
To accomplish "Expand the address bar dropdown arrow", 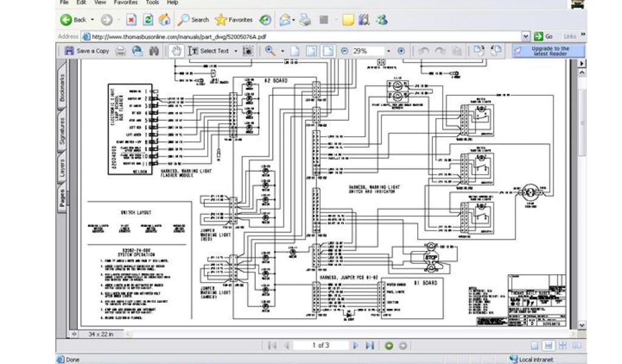I will click(527, 36).
